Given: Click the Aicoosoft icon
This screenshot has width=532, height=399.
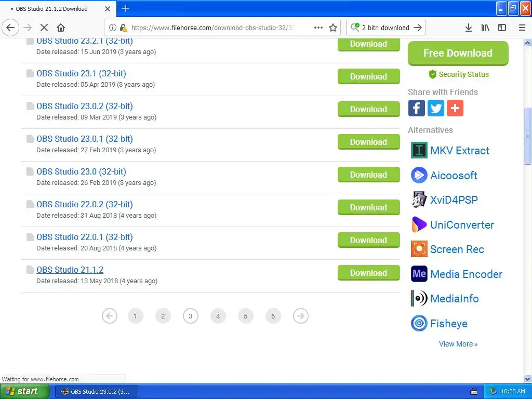Looking at the screenshot, I should (419, 175).
